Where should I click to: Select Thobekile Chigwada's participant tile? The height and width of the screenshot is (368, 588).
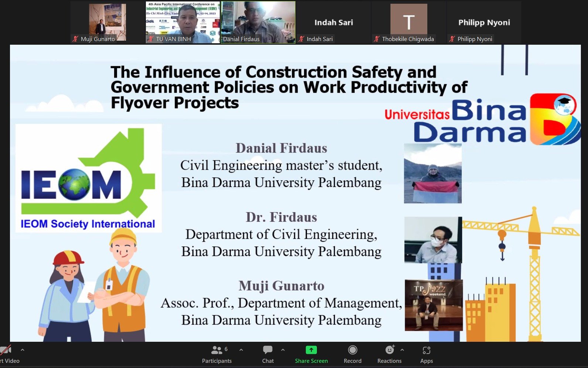pos(409,23)
